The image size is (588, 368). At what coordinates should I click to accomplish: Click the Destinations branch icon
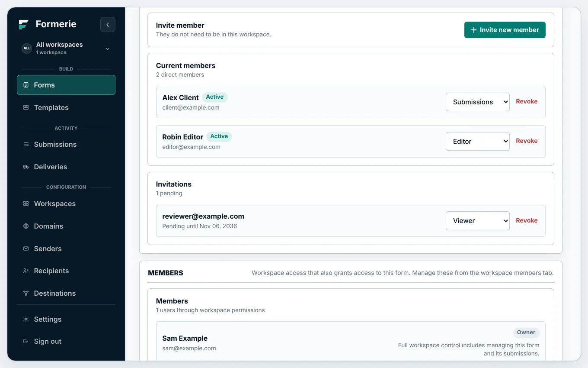[26, 293]
